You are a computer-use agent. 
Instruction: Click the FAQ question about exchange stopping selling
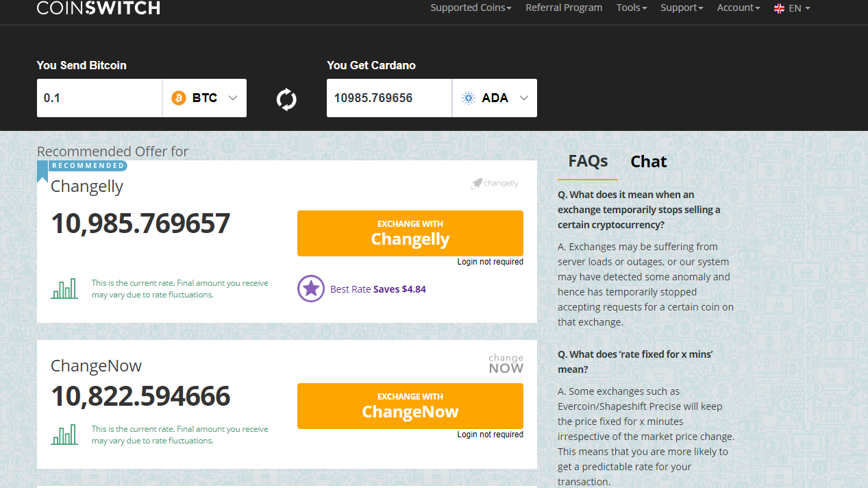(x=639, y=210)
